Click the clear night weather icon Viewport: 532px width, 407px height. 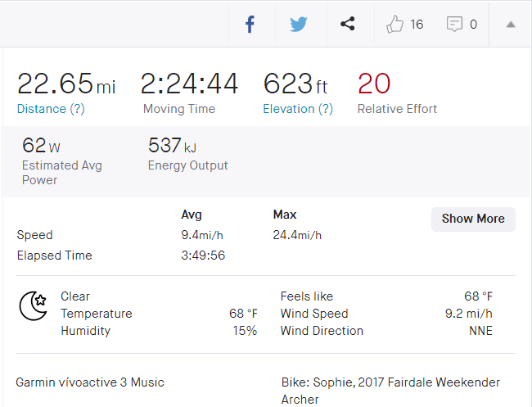pos(33,305)
